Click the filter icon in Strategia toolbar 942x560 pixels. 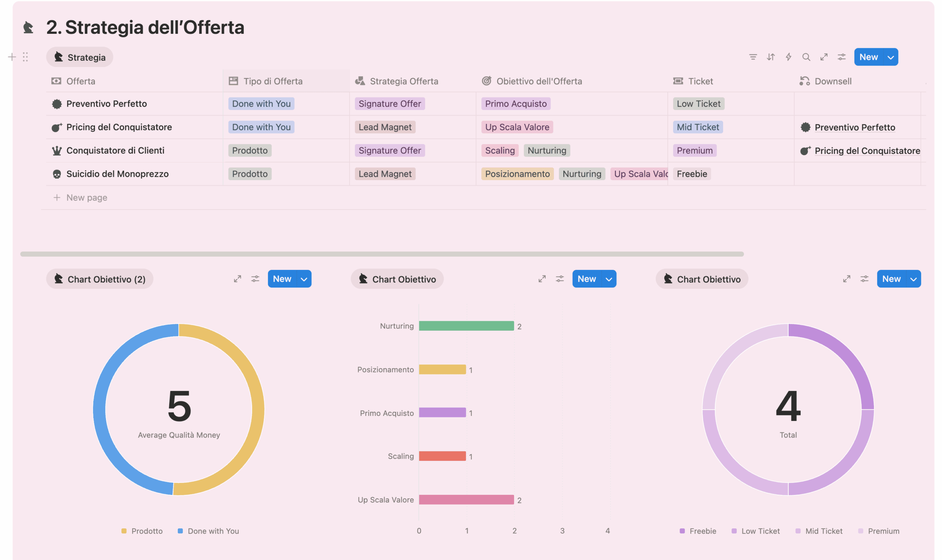click(x=752, y=57)
